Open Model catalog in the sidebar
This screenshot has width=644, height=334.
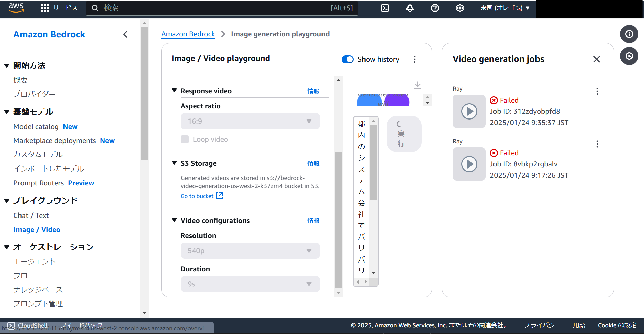[36, 127]
